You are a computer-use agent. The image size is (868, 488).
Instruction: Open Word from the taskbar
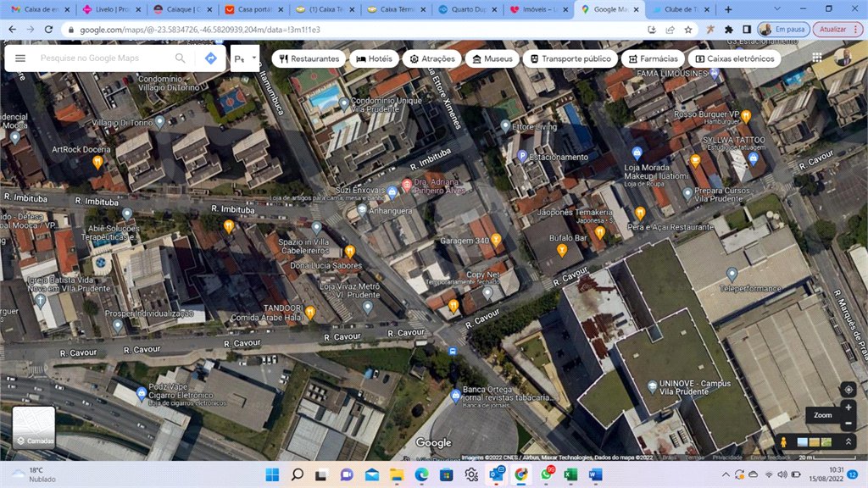pos(595,474)
